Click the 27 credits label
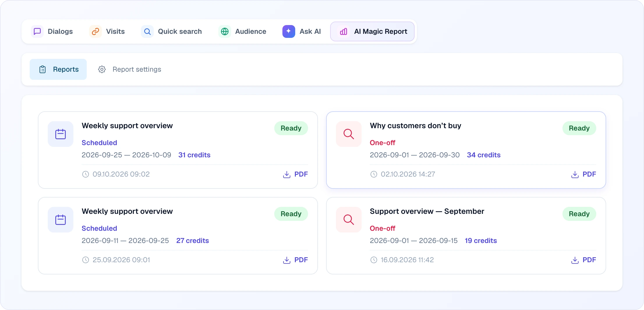 (192, 241)
